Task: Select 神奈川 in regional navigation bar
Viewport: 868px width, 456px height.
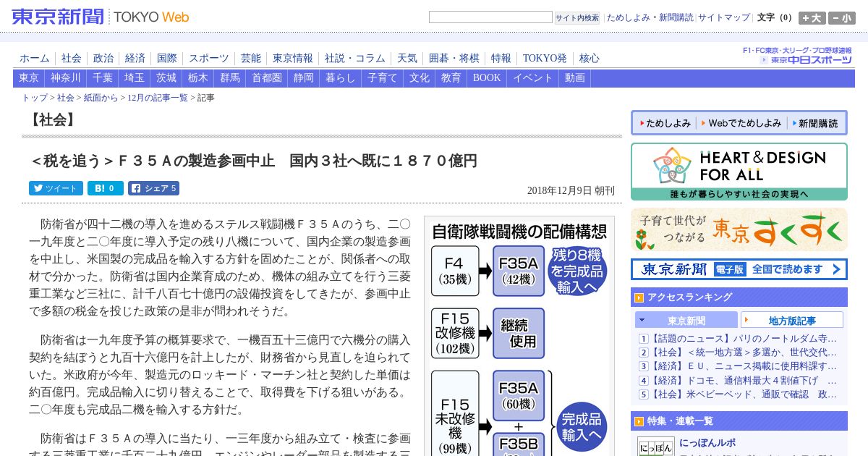Action: tap(66, 78)
